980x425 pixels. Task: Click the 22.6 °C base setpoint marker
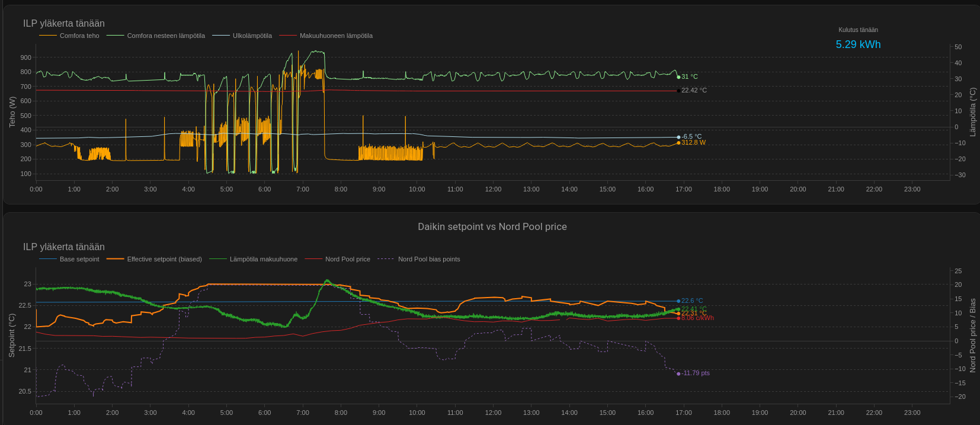tap(678, 301)
